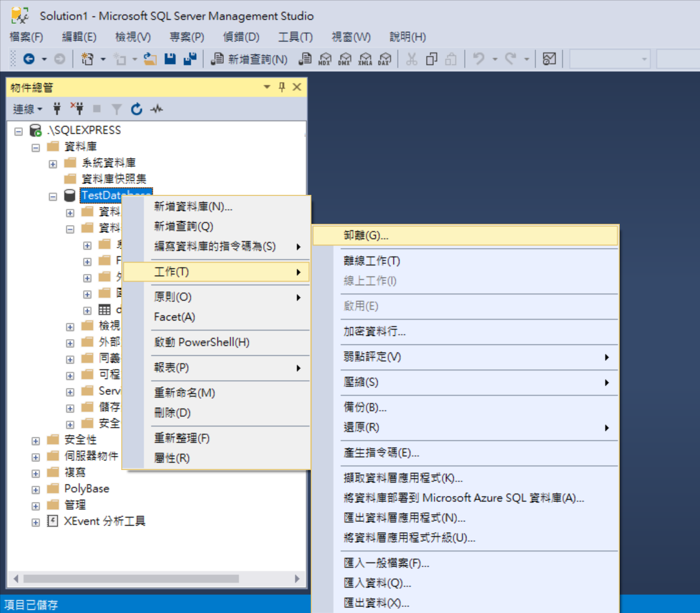Open the 物件總管 panel window position dropdown
700x613 pixels.
tap(267, 87)
